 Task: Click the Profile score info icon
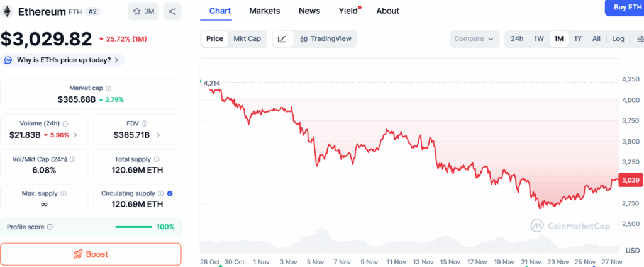pyautogui.click(x=50, y=227)
